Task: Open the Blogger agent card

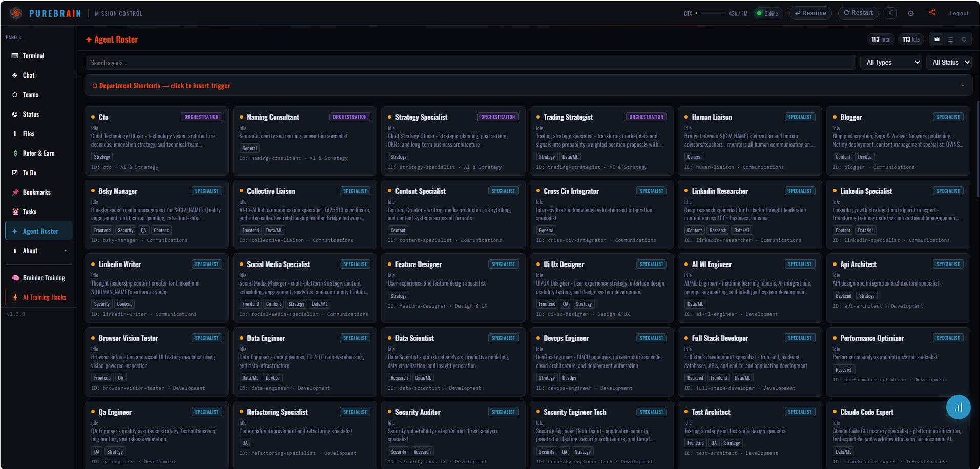Action: (898, 141)
